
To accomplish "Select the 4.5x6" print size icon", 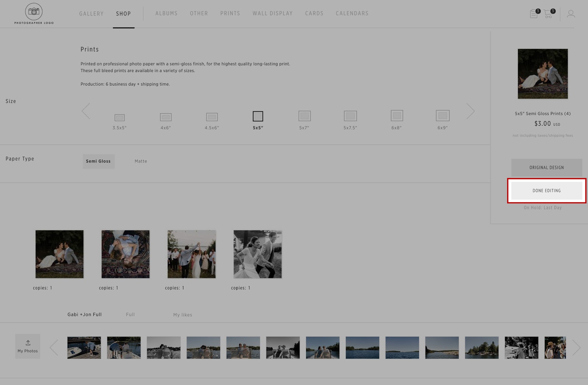I will (x=212, y=117).
